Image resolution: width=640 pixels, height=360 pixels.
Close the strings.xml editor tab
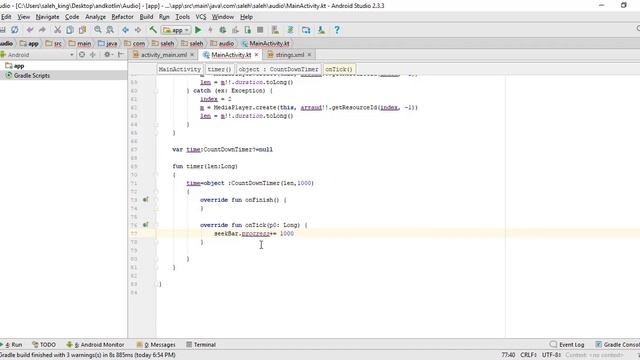coord(309,55)
